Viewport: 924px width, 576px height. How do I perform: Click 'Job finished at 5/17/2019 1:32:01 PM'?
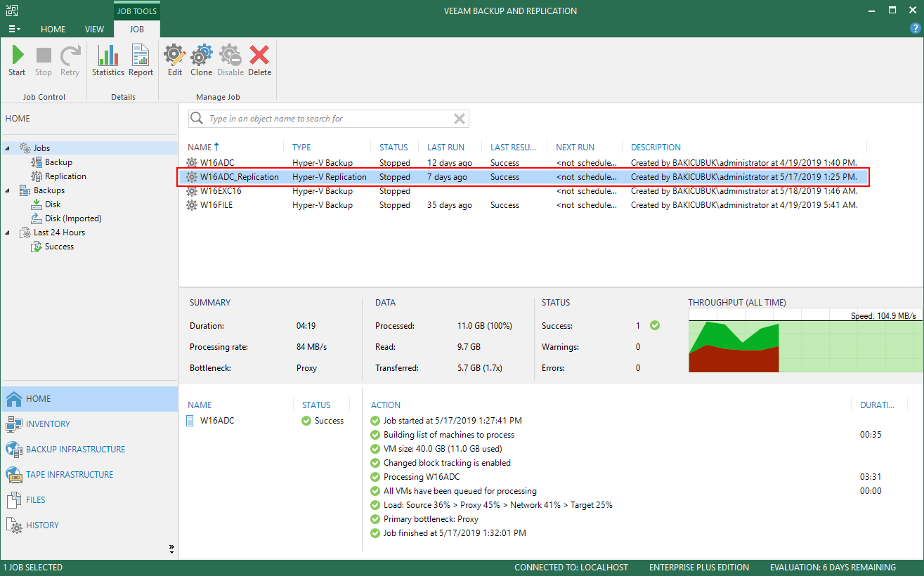point(455,533)
